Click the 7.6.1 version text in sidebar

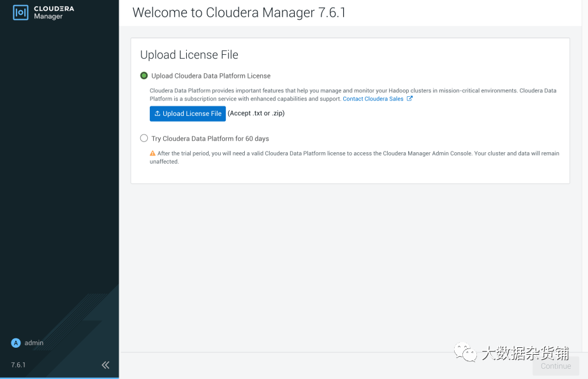18,365
